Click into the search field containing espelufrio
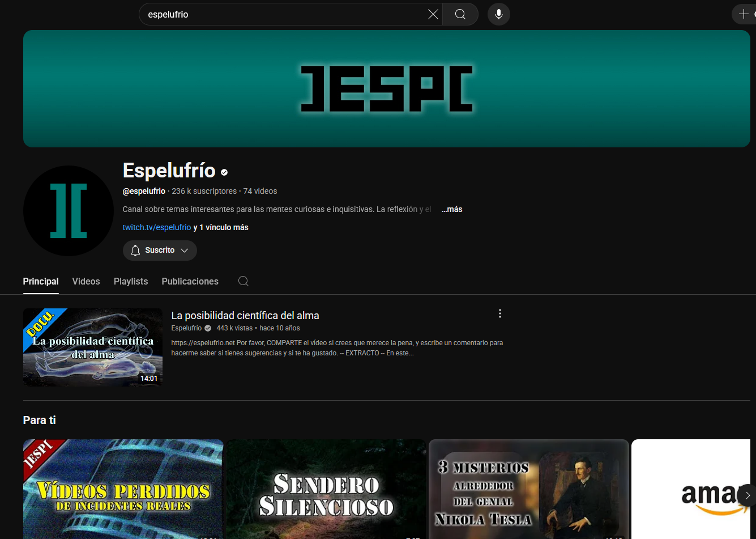The height and width of the screenshot is (539, 756). (283, 14)
